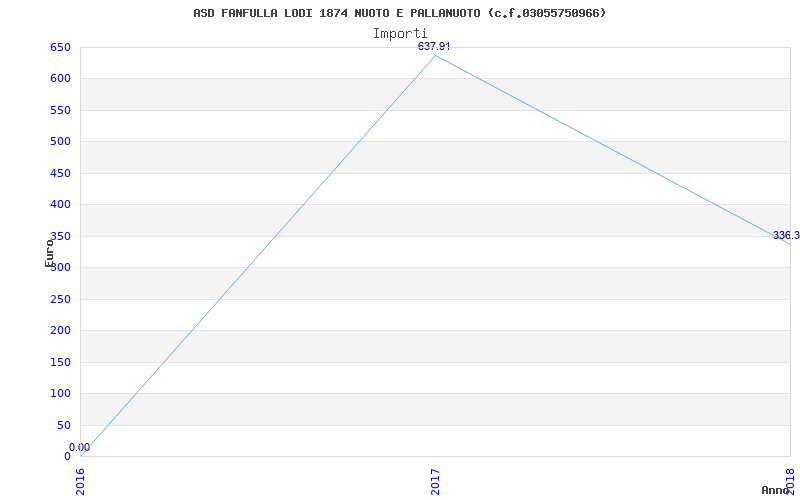Click the 550 y-axis tick label
800x500 pixels.
[60, 110]
